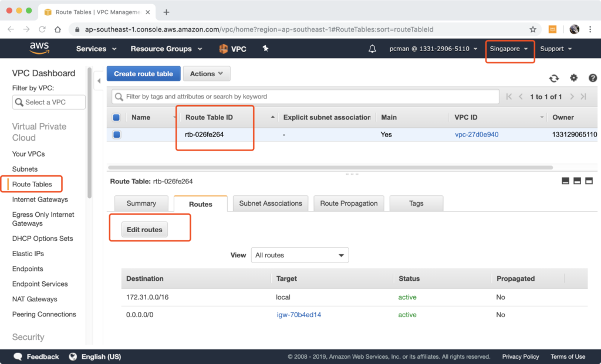The height and width of the screenshot is (364, 601).
Task: Expand the Support menu
Action: click(x=556, y=49)
